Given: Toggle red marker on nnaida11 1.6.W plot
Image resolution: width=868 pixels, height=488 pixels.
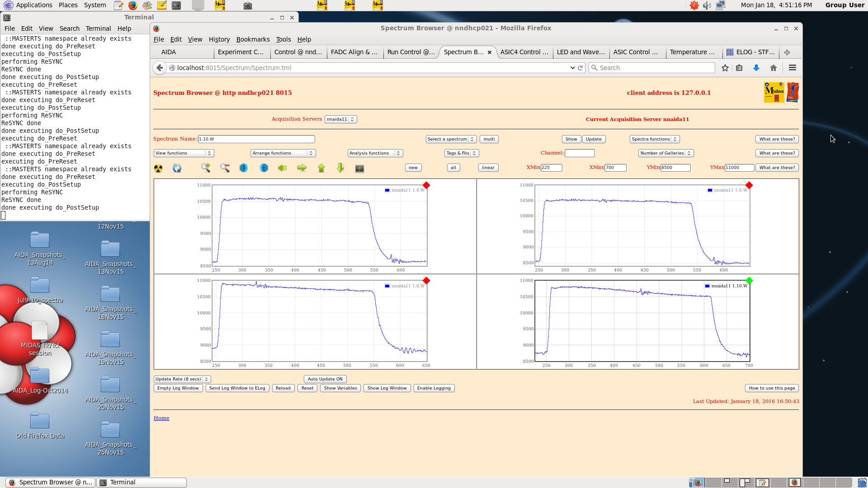Looking at the screenshot, I should point(749,185).
